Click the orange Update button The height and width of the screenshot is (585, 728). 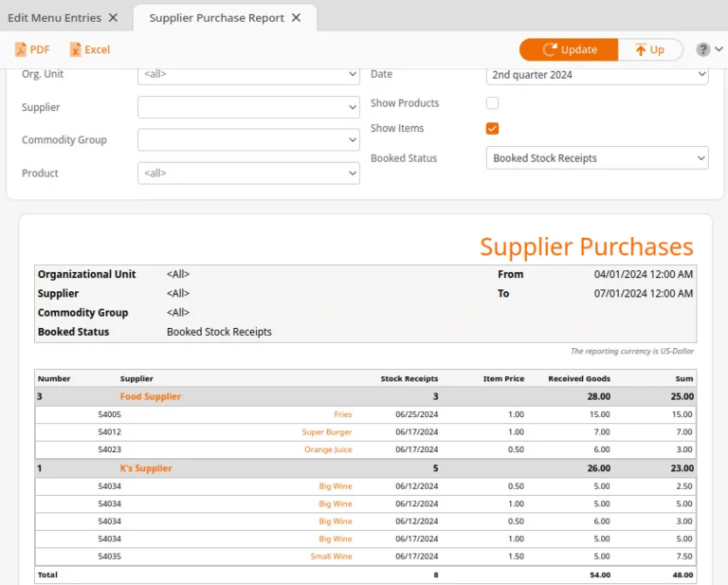pyautogui.click(x=569, y=49)
